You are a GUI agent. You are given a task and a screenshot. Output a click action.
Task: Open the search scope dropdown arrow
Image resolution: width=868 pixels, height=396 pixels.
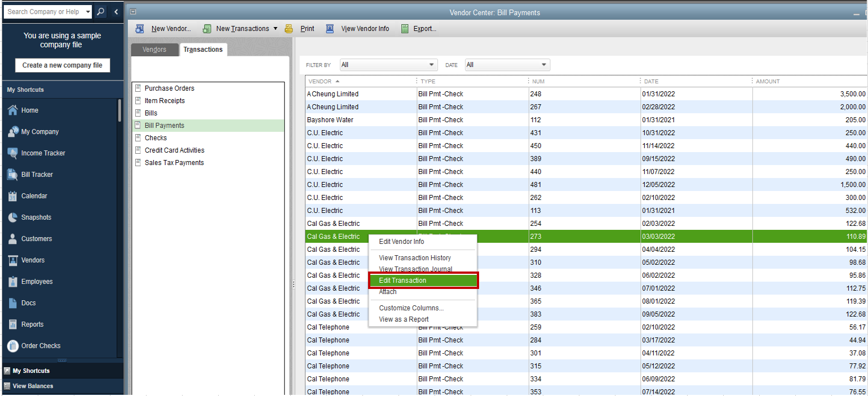(88, 11)
